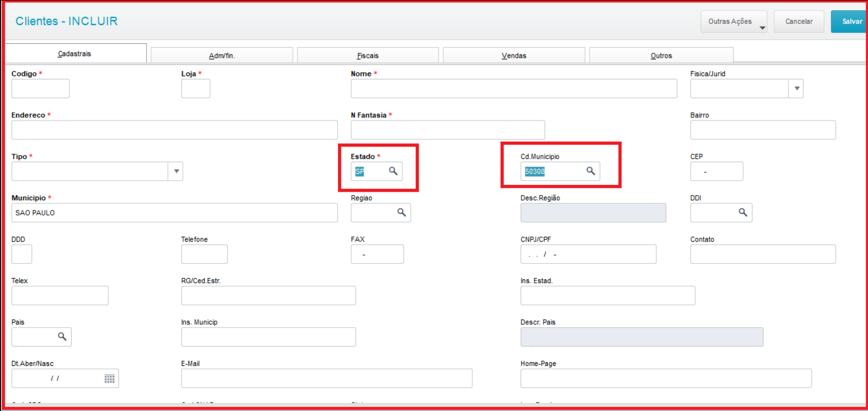Focus the RG/Ced.Estr. input field
Image resolution: width=868 pixels, height=411 pixels.
coord(268,295)
